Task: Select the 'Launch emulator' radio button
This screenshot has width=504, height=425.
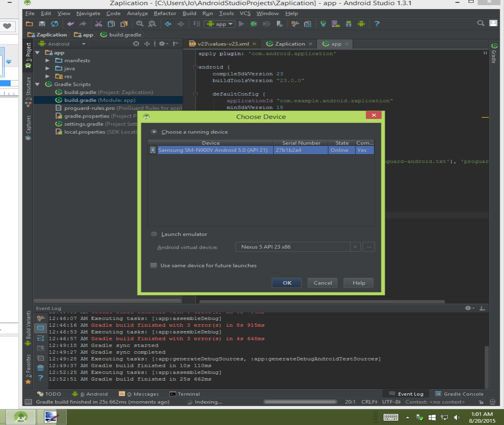Action: tap(154, 234)
